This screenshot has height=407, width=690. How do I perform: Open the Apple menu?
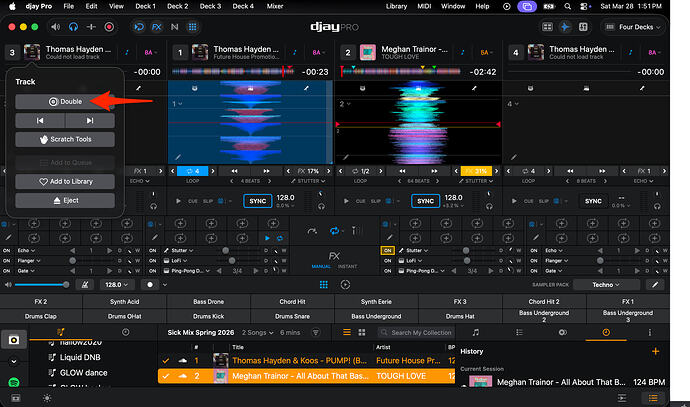pos(12,6)
